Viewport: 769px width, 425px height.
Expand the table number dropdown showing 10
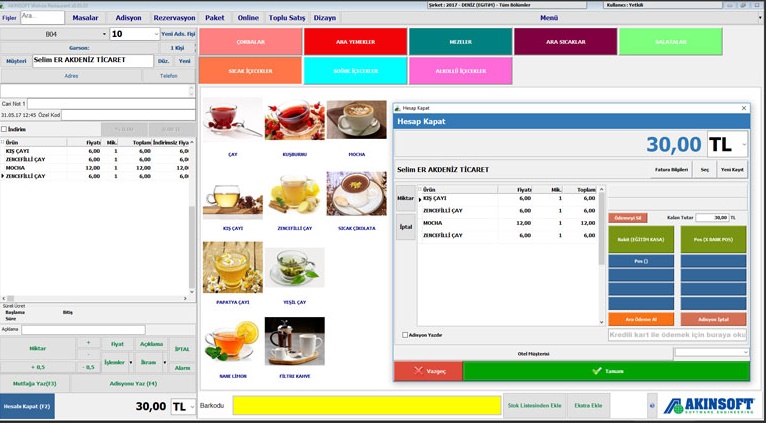pyautogui.click(x=156, y=34)
